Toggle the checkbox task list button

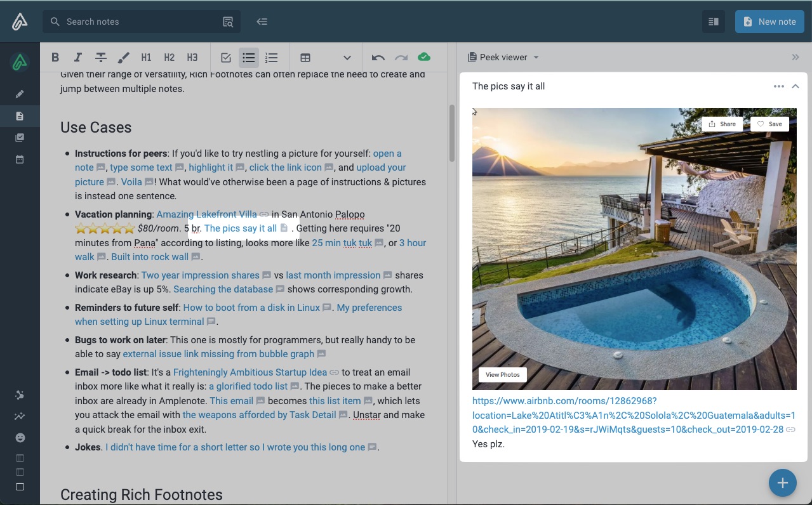pyautogui.click(x=226, y=58)
